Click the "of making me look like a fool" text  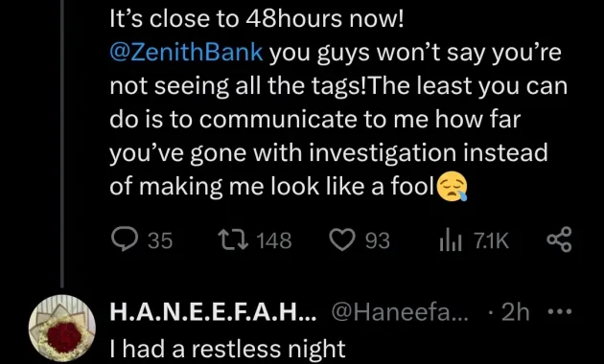point(274,186)
